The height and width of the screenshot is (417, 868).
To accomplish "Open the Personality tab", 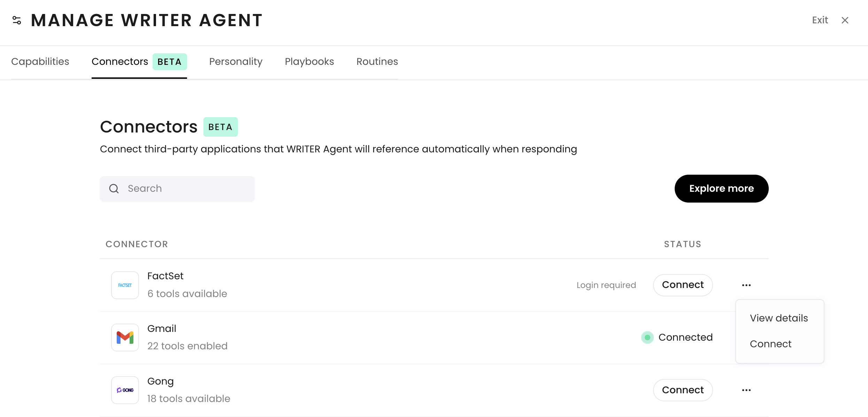I will click(x=236, y=62).
